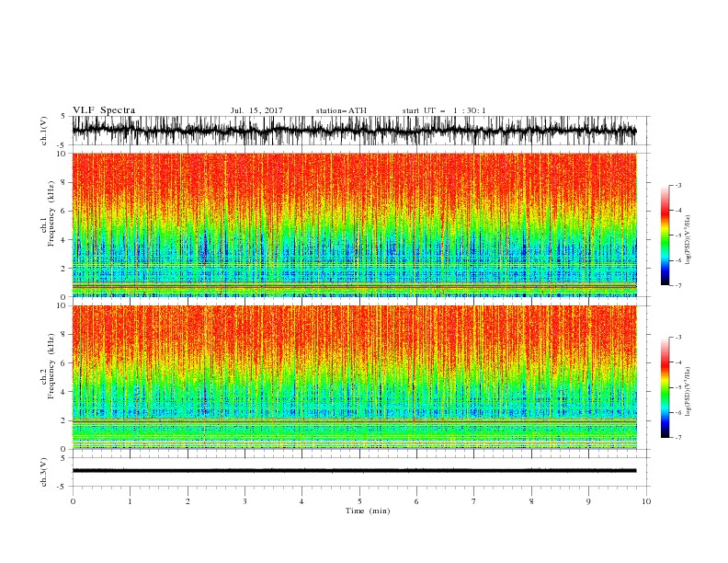The height and width of the screenshot is (563, 728).
Task: Click the lower PSD color bar
Action: (x=665, y=387)
